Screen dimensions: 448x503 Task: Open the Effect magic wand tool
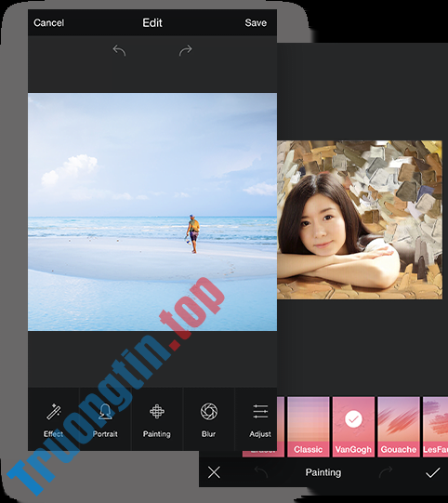pos(53,420)
